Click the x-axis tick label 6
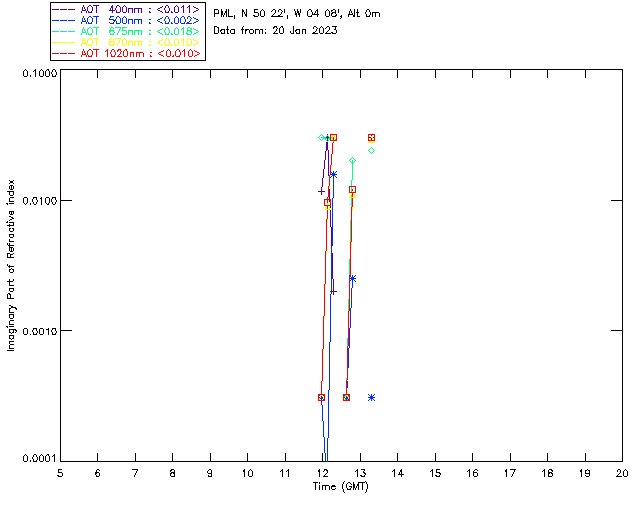Screen dimensions: 640x512 click(98, 473)
